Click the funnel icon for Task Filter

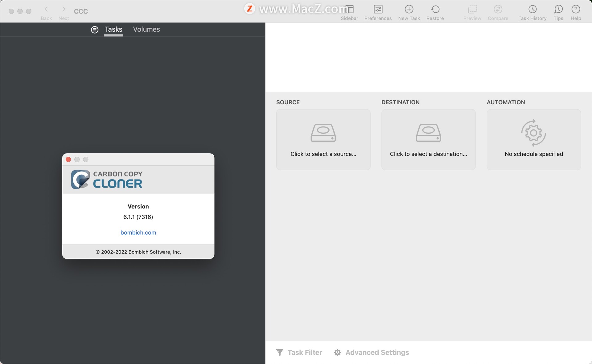pyautogui.click(x=280, y=352)
